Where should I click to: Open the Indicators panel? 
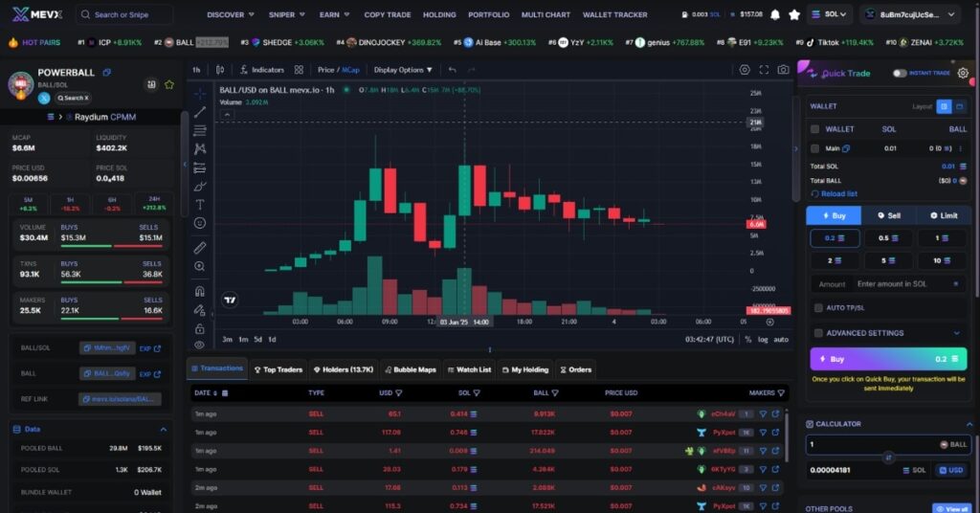(x=262, y=70)
